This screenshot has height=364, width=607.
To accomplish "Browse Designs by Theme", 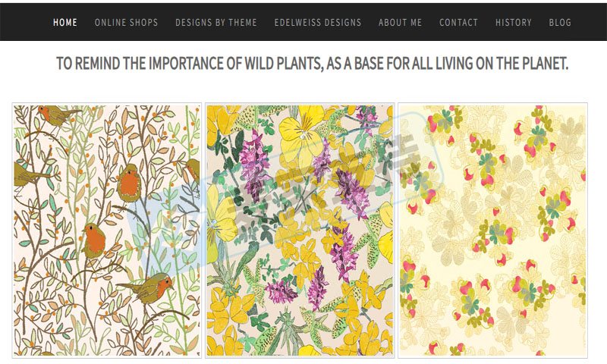I will click(216, 23).
